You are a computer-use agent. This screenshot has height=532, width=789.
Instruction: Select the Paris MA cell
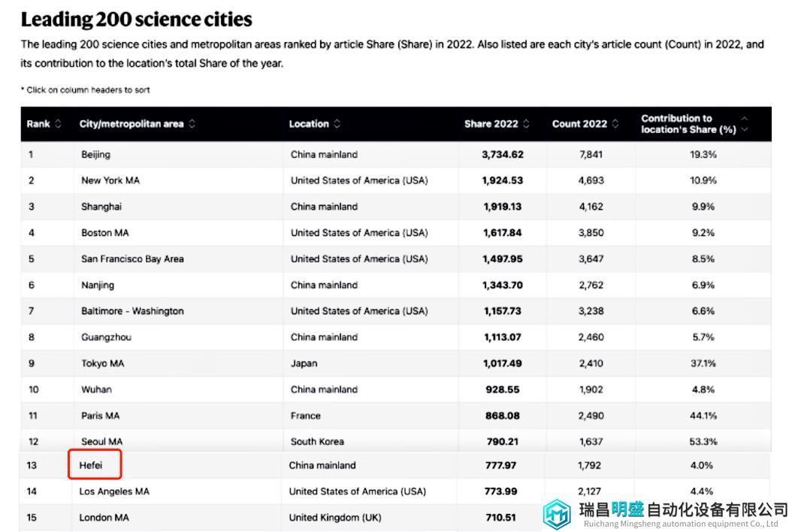(x=100, y=416)
